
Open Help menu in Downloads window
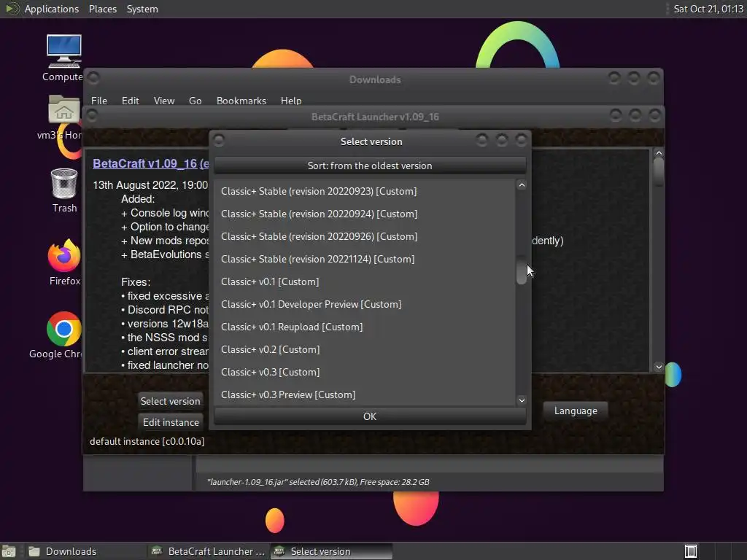(x=291, y=101)
